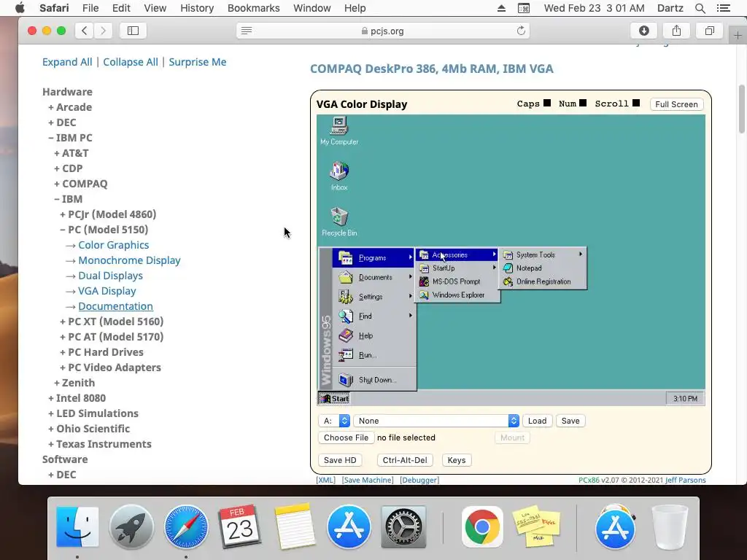Viewport: 747px width, 560px height.
Task: Collapse the PC (Model 5150) node
Action: point(104,230)
